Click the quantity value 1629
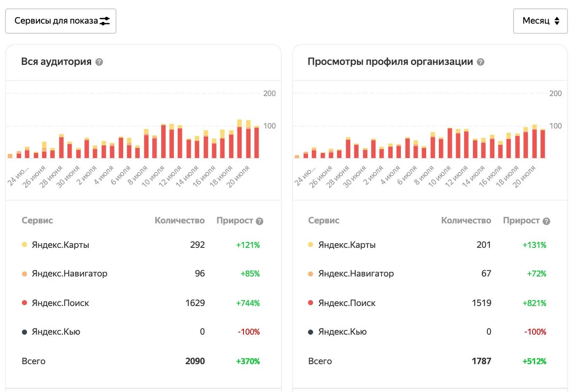Viewport: 573px width, 392px height. 195,303
